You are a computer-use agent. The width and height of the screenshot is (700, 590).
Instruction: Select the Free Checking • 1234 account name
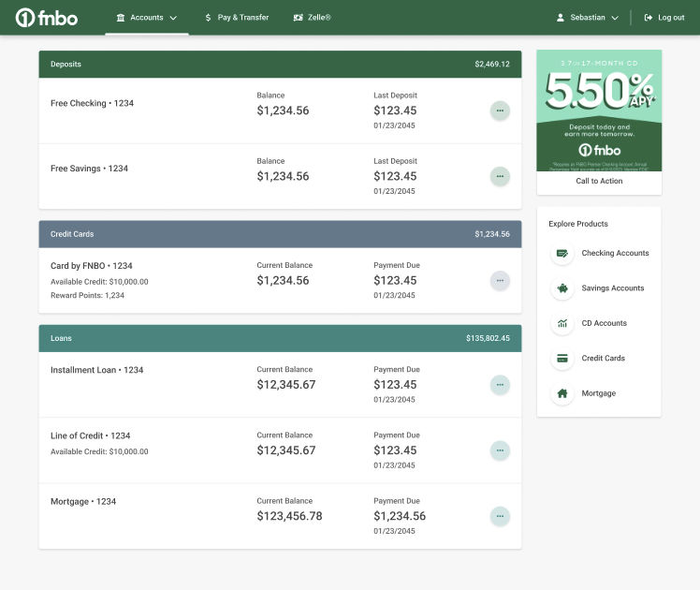tap(92, 103)
